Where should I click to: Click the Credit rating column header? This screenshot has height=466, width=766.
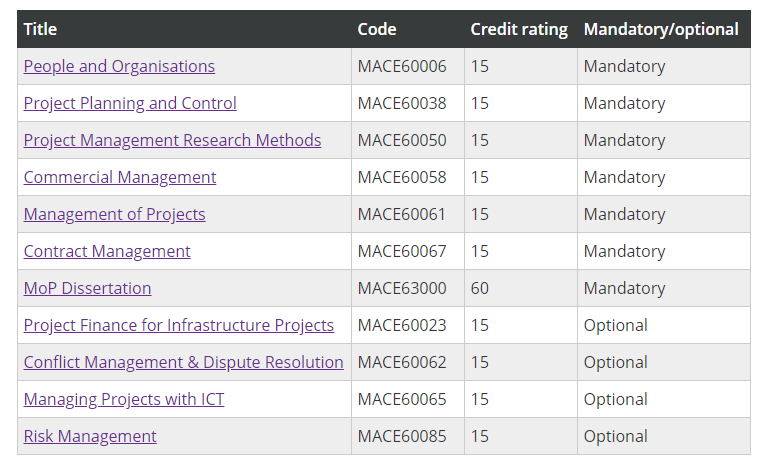(x=519, y=29)
